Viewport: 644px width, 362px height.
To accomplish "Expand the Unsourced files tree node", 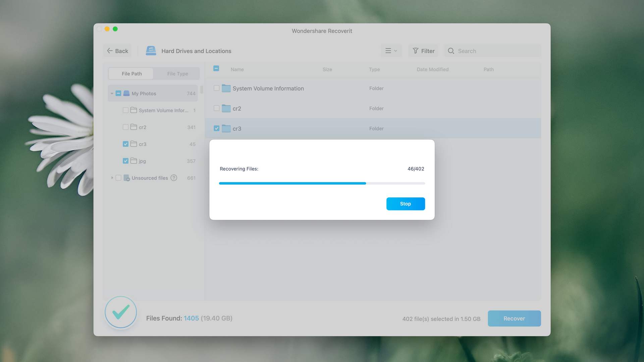I will [112, 178].
